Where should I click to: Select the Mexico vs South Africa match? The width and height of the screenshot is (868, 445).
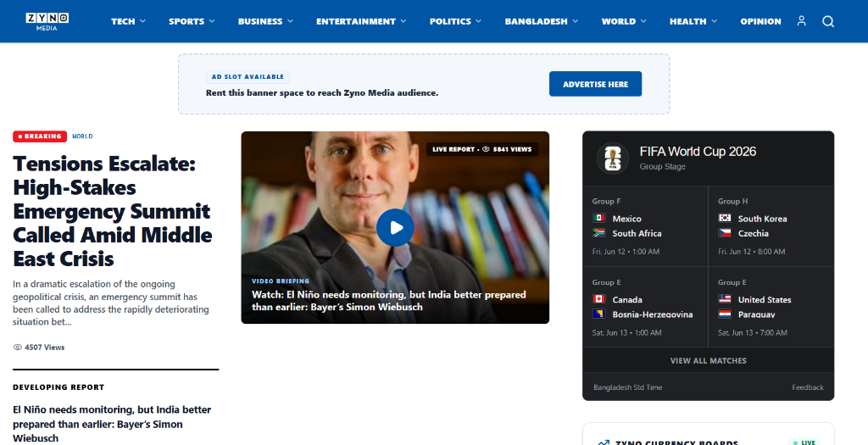coord(645,226)
